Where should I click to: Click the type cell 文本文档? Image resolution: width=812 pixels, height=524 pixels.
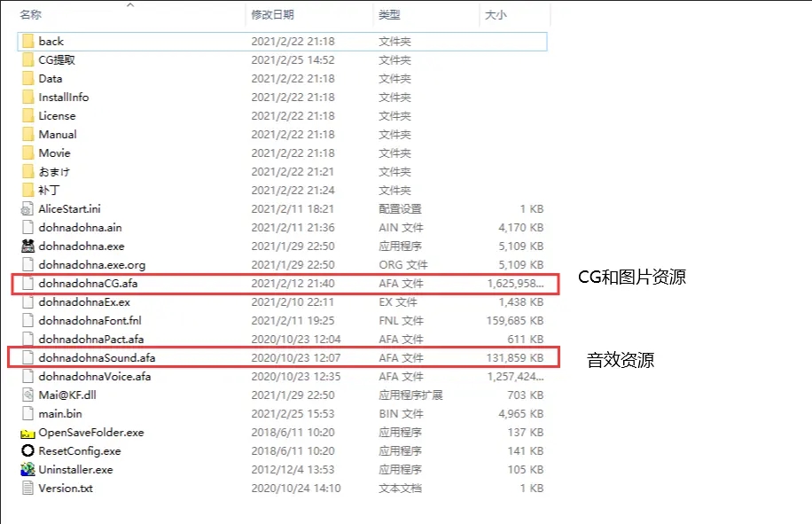click(x=400, y=489)
